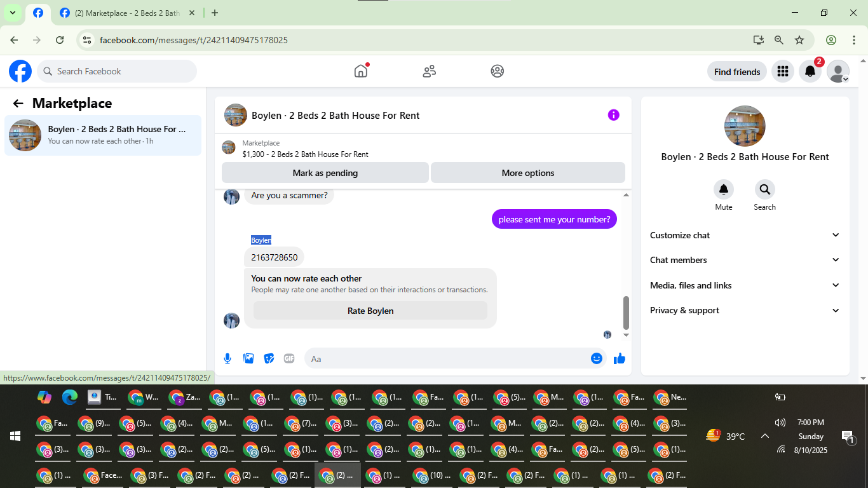Image resolution: width=868 pixels, height=488 pixels.
Task: Click More options button
Action: tap(527, 173)
